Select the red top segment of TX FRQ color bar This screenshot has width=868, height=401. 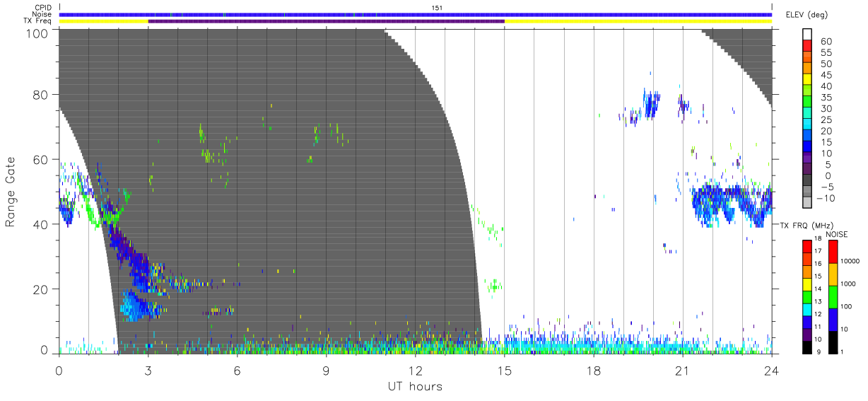pyautogui.click(x=807, y=246)
